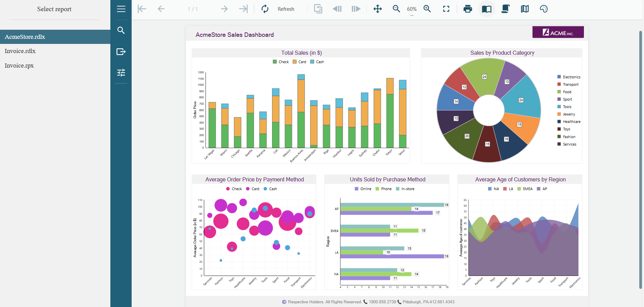Click the page number input field
644x307 pixels.
click(193, 9)
